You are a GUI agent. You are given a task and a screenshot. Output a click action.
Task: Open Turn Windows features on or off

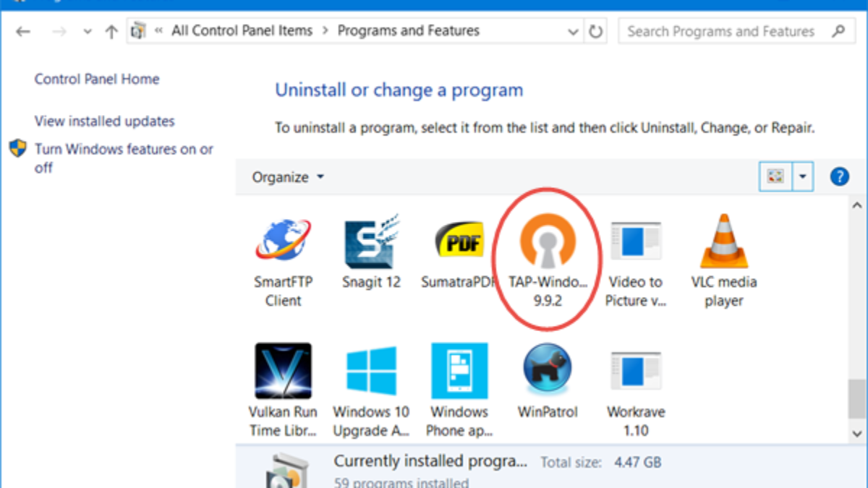click(124, 158)
